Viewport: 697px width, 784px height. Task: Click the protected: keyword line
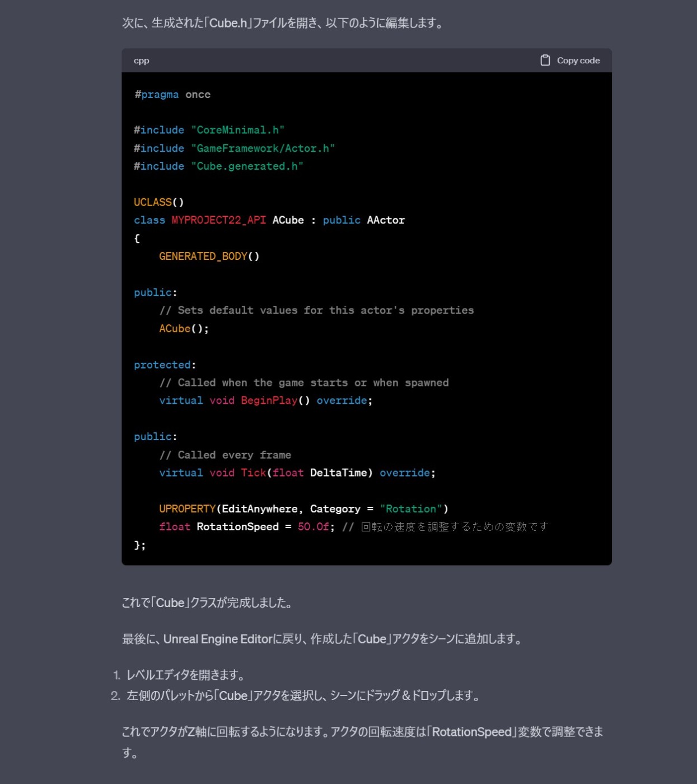pos(165,365)
